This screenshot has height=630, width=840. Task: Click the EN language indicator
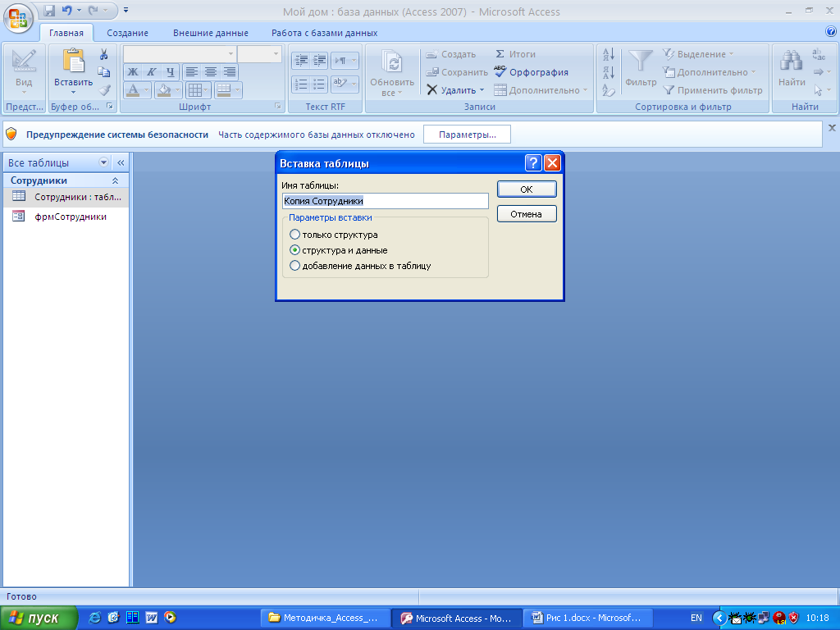pos(696,618)
